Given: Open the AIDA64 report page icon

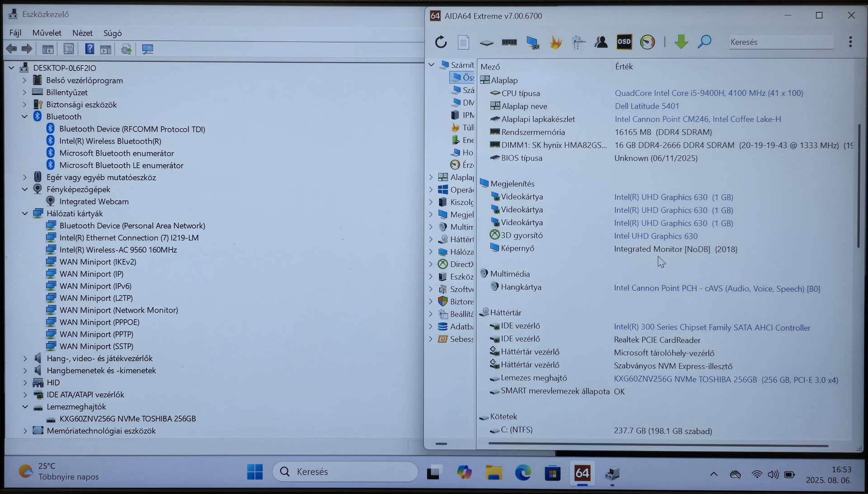Looking at the screenshot, I should click(463, 43).
